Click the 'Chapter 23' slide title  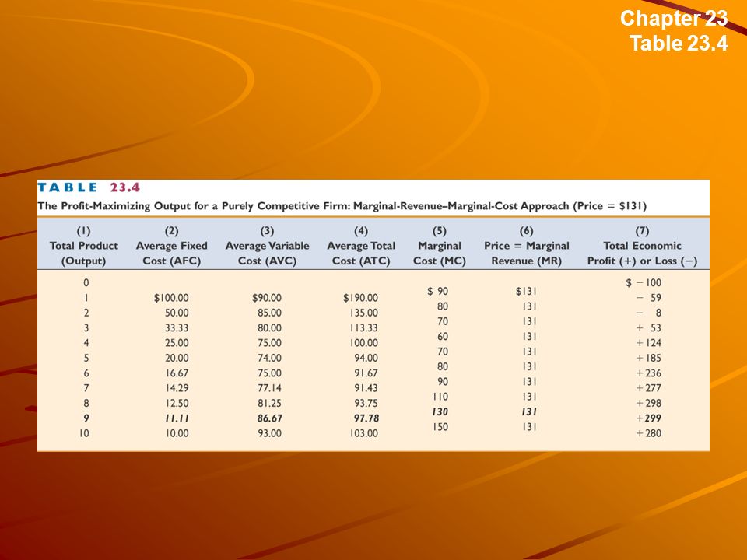pos(674,19)
